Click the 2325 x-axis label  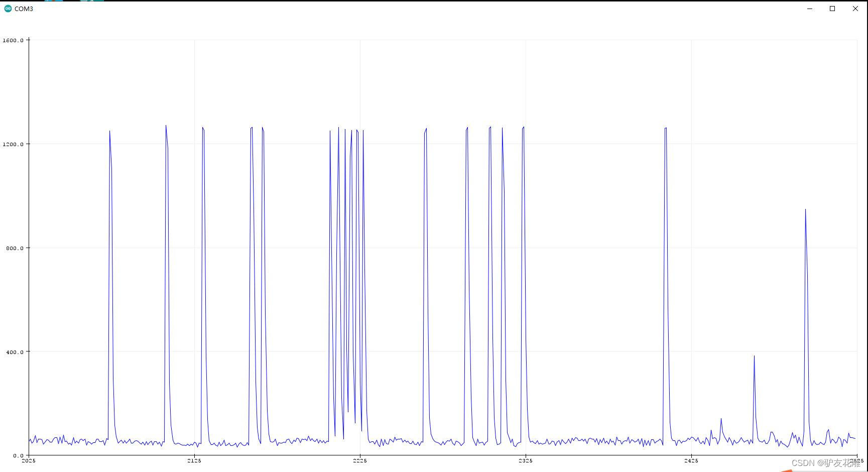[526, 460]
